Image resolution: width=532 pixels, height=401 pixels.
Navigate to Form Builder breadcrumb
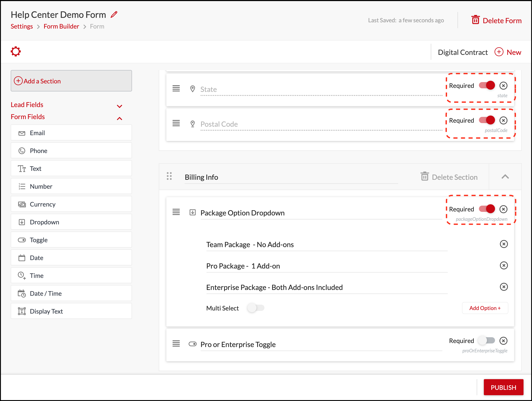click(x=61, y=27)
